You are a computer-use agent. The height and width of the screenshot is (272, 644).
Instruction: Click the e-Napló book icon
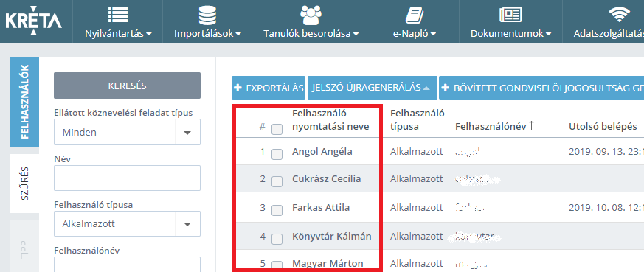[414, 15]
